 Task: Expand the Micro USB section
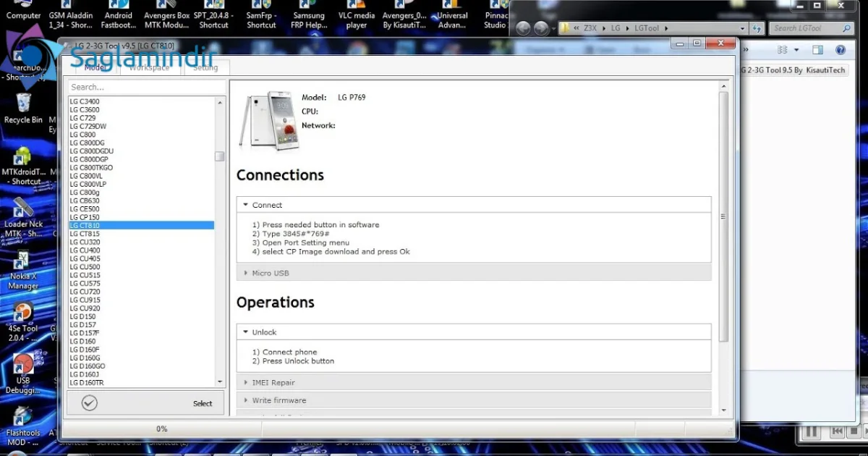point(474,273)
